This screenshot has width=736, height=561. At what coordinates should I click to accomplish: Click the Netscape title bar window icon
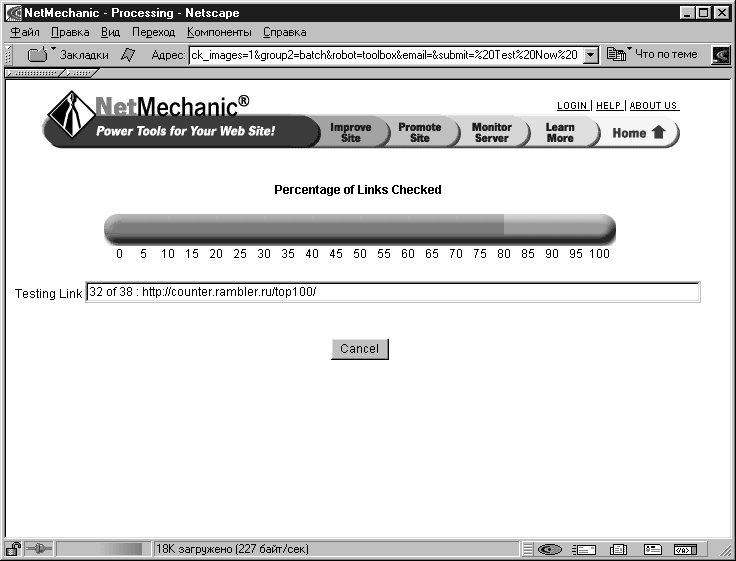coord(14,13)
